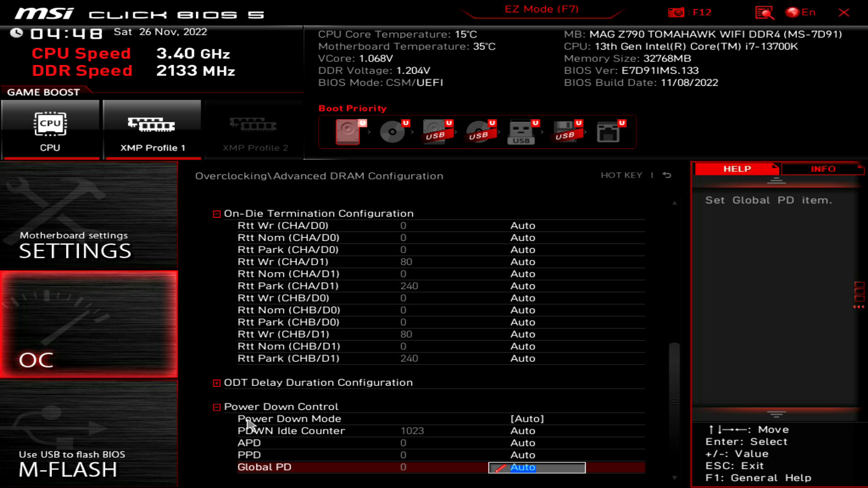Screen dimensions: 868x488
Task: Set APD Auto value
Action: [x=523, y=443]
